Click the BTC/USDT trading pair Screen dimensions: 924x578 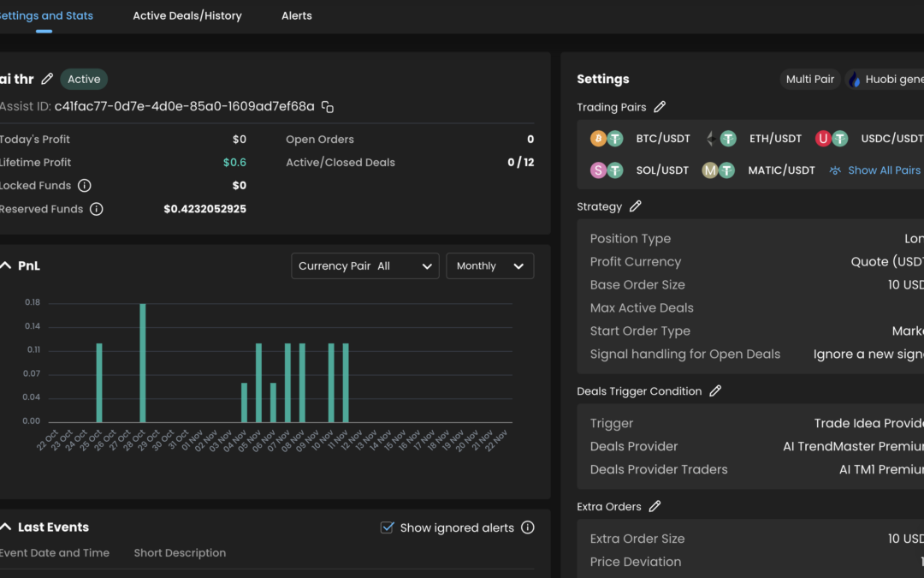pyautogui.click(x=662, y=139)
